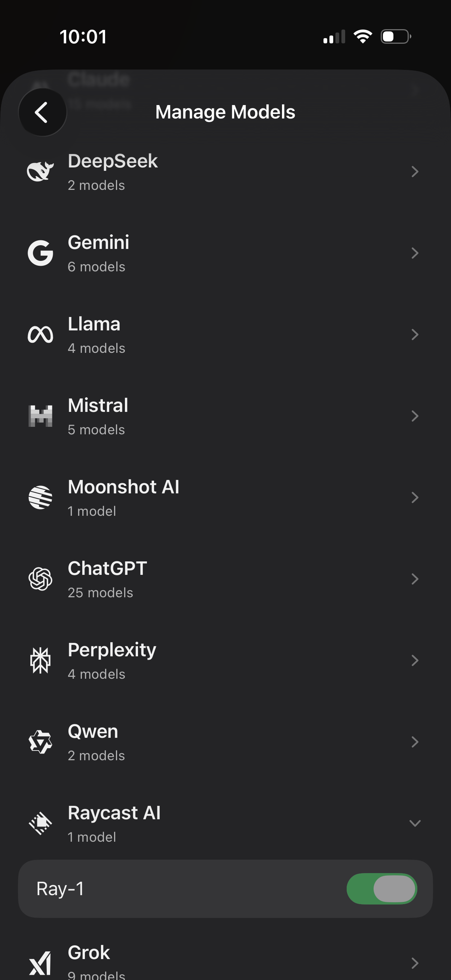Tap the Moonshot AI striped globe icon
Image resolution: width=451 pixels, height=980 pixels.
pos(40,497)
